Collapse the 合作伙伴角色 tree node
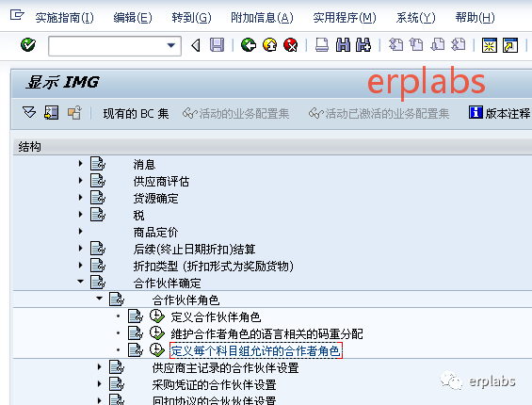The width and height of the screenshot is (532, 405). pos(100,299)
